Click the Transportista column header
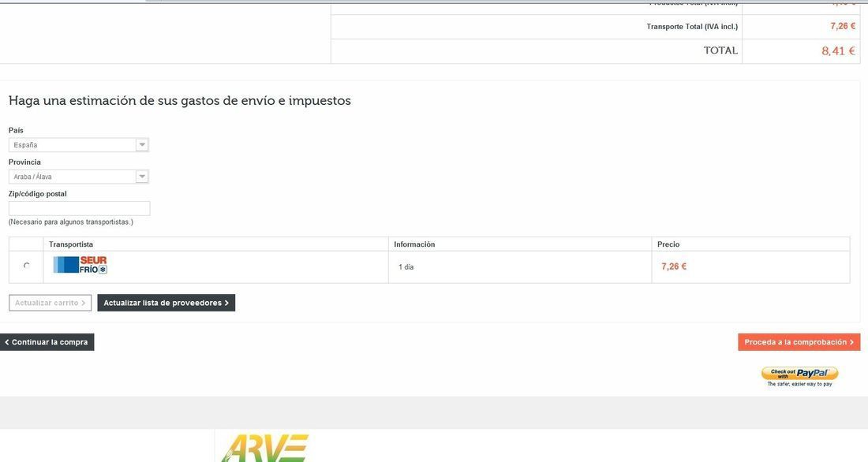868x462 pixels. (x=71, y=244)
